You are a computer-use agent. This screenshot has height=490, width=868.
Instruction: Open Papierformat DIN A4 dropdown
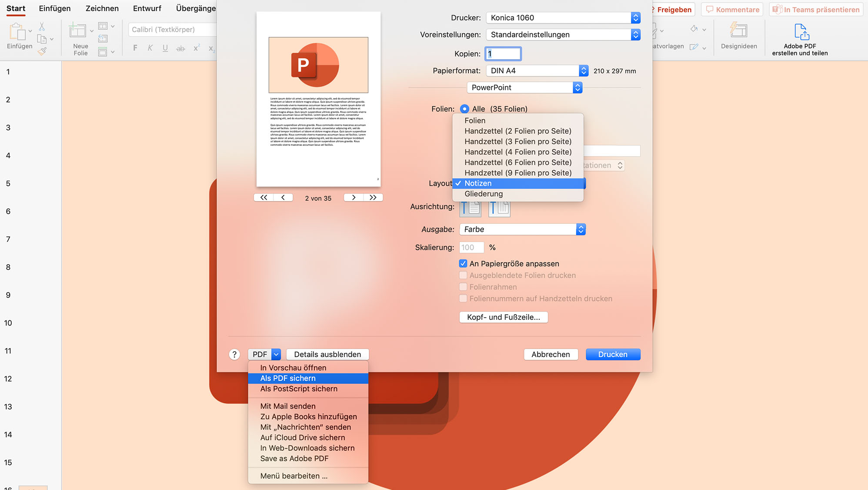[537, 71]
